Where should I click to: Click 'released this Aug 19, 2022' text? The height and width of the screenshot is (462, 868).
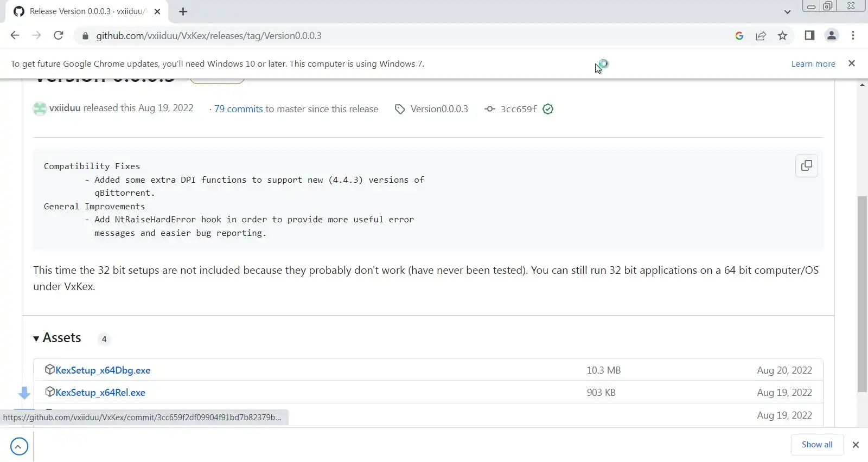(x=138, y=108)
